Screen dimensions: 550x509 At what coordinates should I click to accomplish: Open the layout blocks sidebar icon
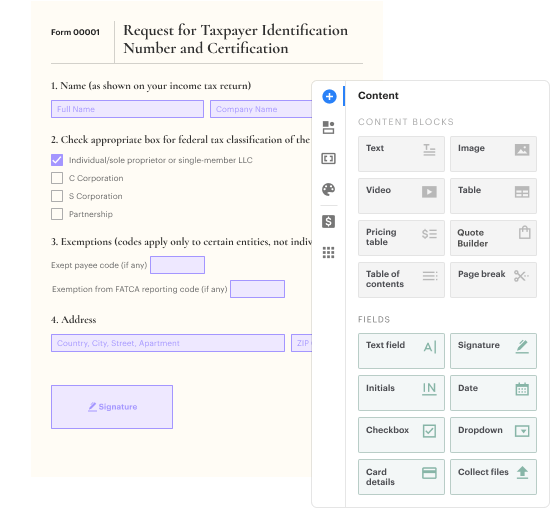pos(328,127)
